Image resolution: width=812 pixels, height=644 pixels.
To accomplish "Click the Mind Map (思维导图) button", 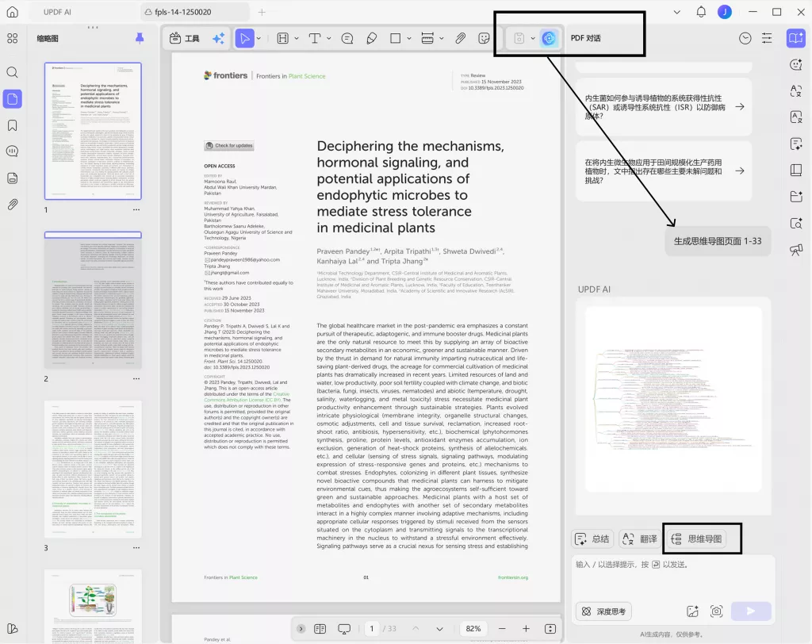I will (696, 539).
